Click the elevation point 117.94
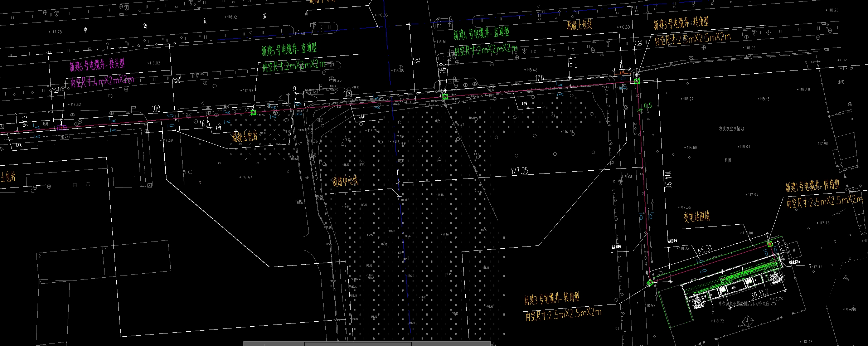This screenshot has width=868, height=346. [x=752, y=195]
